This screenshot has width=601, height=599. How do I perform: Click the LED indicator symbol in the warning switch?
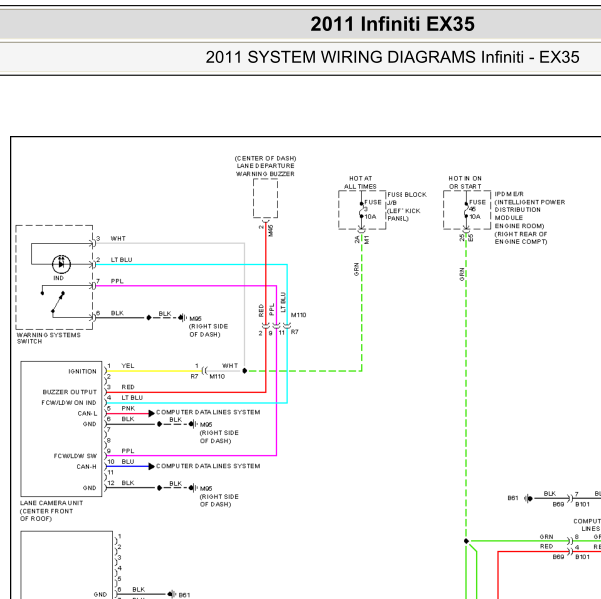click(x=61, y=264)
